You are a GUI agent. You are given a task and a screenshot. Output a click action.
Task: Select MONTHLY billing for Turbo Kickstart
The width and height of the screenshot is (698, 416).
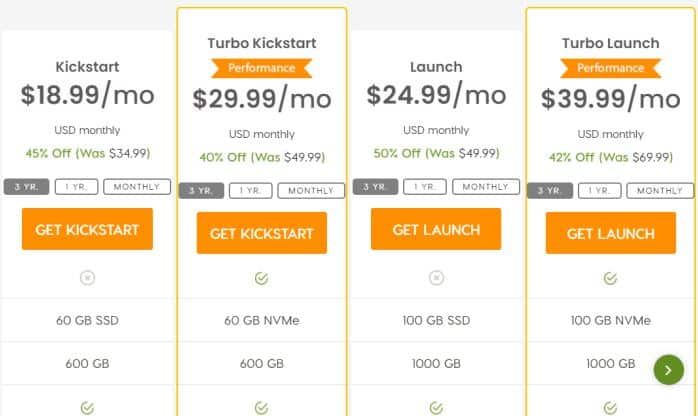tap(311, 190)
